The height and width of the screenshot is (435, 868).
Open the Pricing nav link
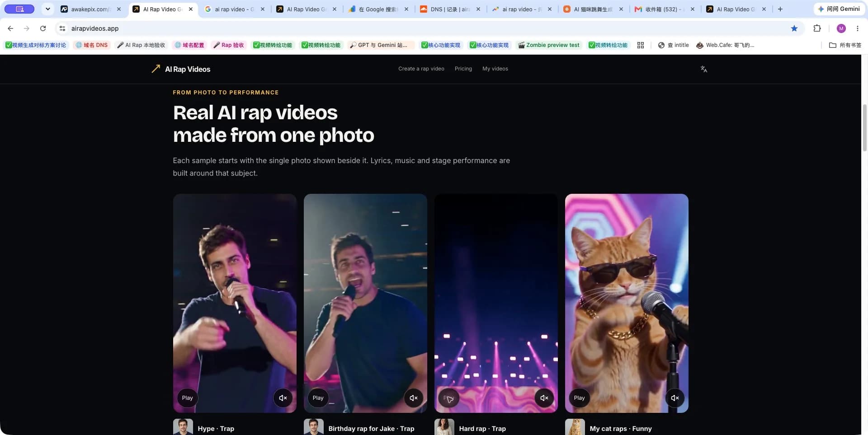[463, 69]
